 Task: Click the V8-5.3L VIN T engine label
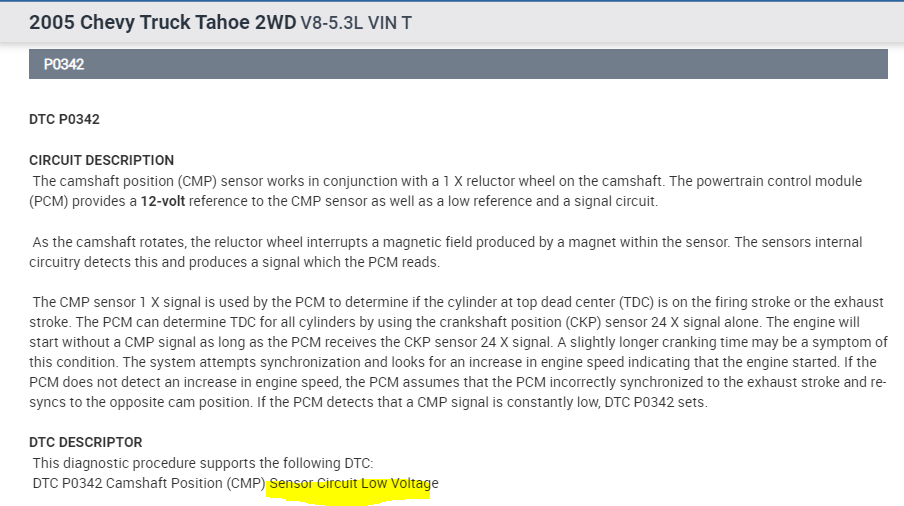356,22
